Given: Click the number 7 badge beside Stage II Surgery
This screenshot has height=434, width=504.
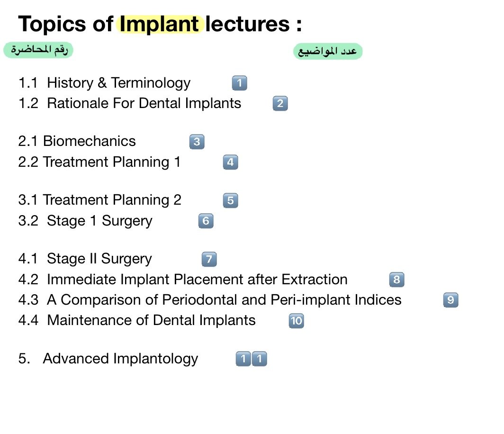Looking at the screenshot, I should (x=209, y=259).
